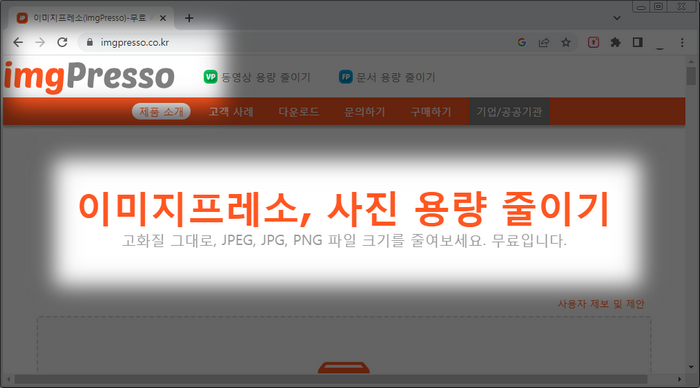Image resolution: width=700 pixels, height=388 pixels.
Task: Open the red extension icon
Action: [x=593, y=42]
